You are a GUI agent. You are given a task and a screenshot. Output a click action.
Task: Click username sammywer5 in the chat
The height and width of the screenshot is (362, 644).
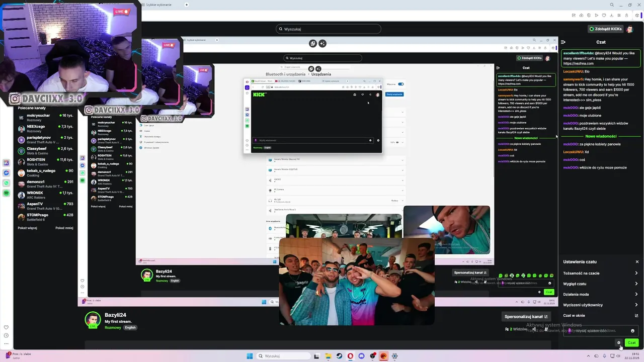(574, 79)
